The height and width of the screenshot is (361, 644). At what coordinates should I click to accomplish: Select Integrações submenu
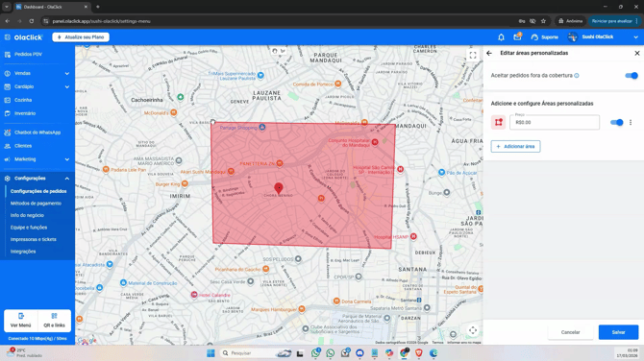click(x=23, y=252)
